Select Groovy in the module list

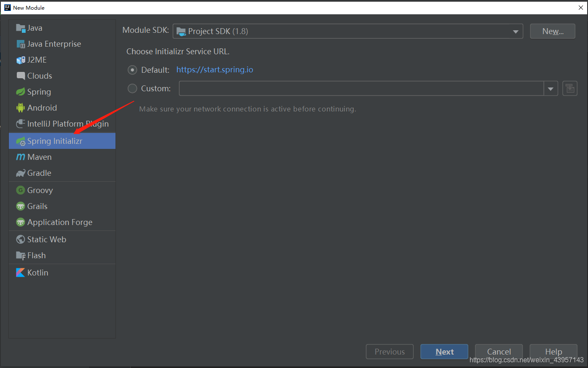[x=62, y=191]
